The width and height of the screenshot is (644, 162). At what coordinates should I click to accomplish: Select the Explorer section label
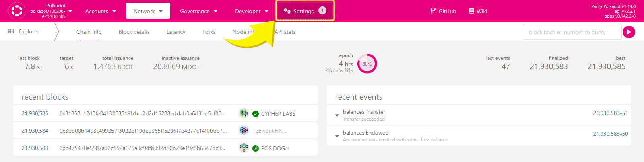coord(29,31)
